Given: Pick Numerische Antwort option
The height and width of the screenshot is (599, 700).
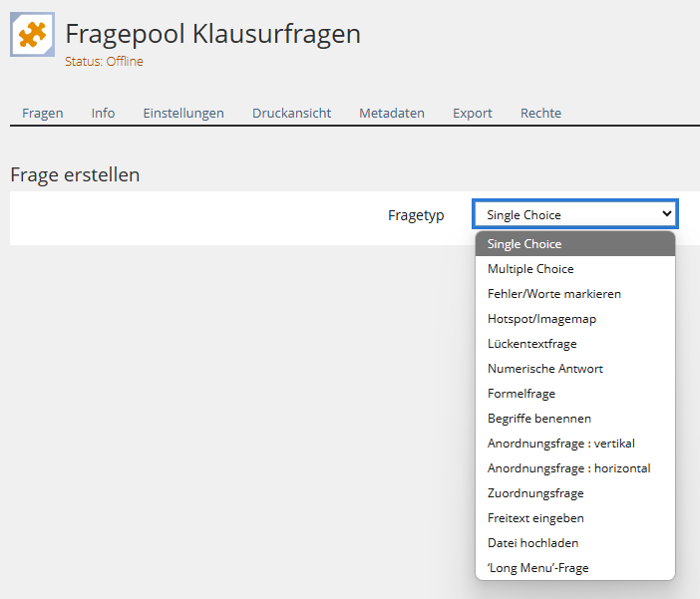Looking at the screenshot, I should (575, 369).
